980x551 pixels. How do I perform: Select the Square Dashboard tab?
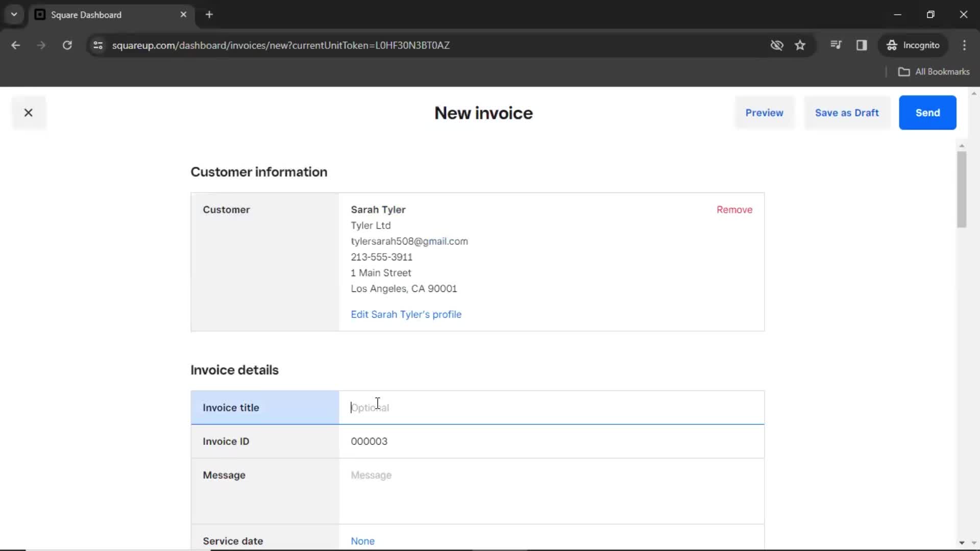[x=110, y=15]
